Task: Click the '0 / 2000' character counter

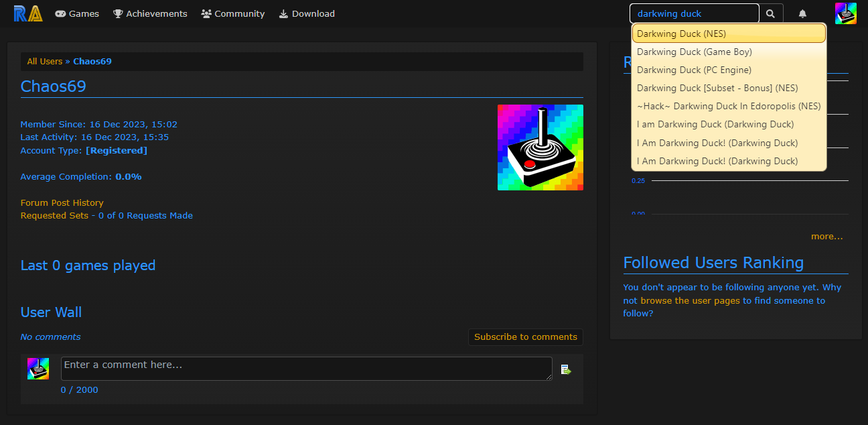Action: [80, 390]
